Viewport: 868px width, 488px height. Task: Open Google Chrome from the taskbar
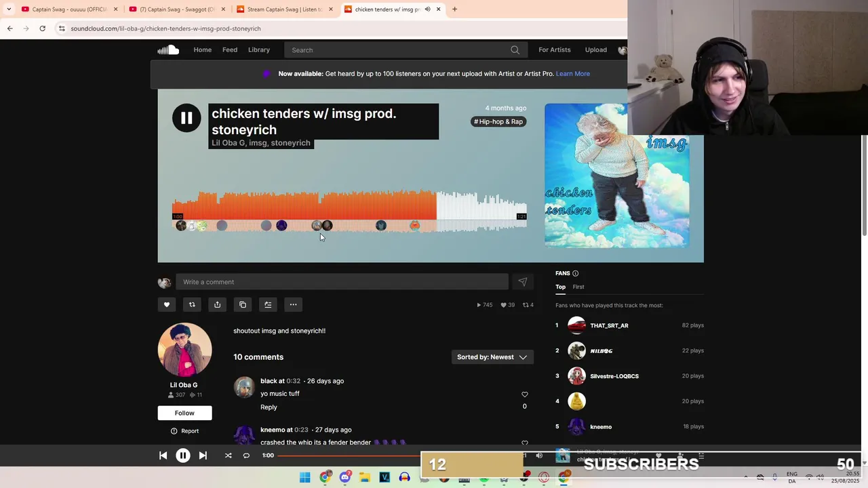(325, 477)
